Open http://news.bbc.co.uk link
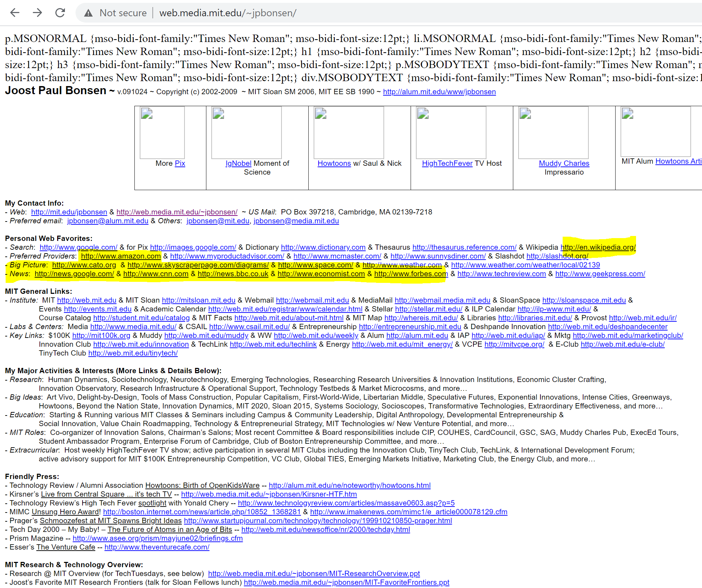The image size is (702, 588). (x=233, y=274)
